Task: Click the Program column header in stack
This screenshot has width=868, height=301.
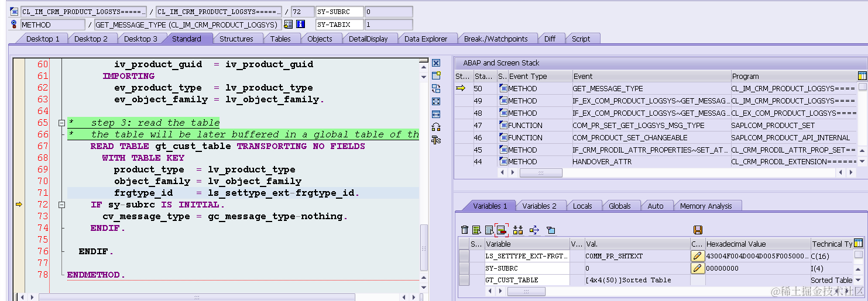Action: 794,76
